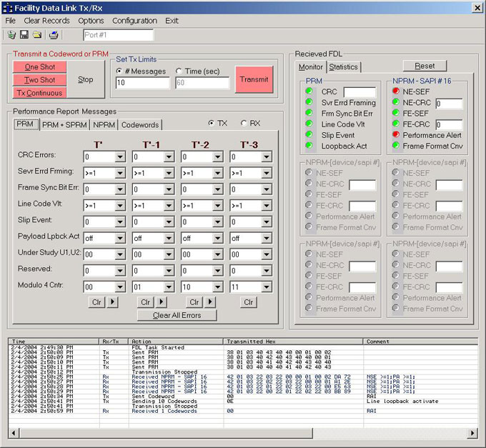486x448 pixels.
Task: Switch to the PRM + SPRM tab
Action: coord(64,125)
